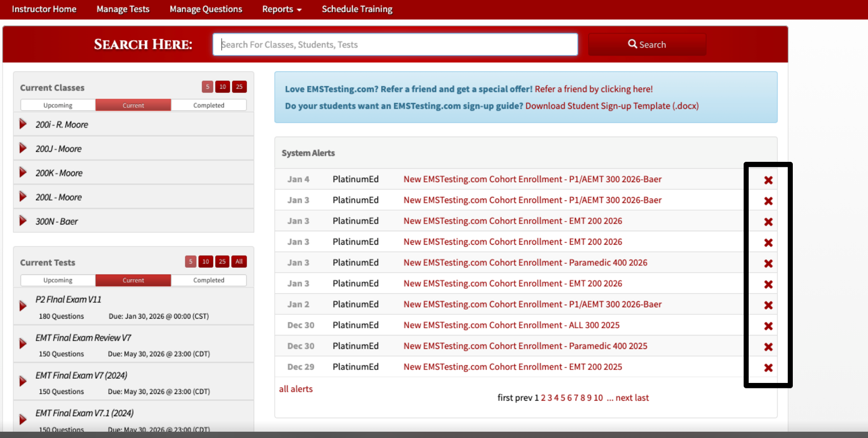Dismiss the Jan 2 P1/AEMT alert

pyautogui.click(x=768, y=305)
